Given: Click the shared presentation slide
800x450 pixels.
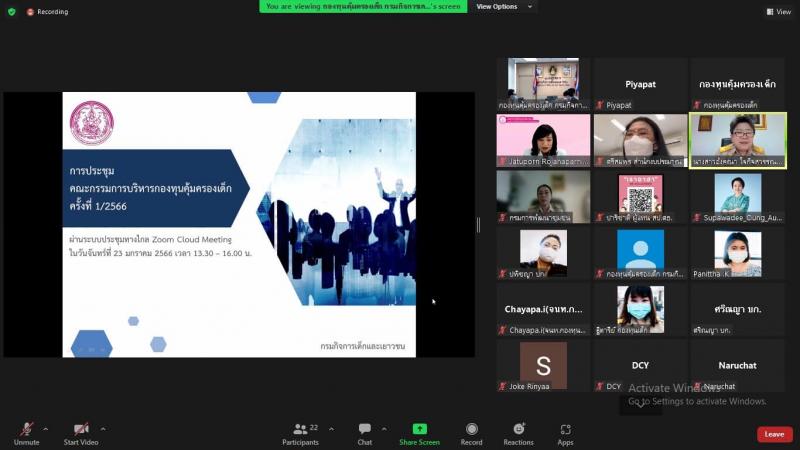Looking at the screenshot, I should coord(239,224).
